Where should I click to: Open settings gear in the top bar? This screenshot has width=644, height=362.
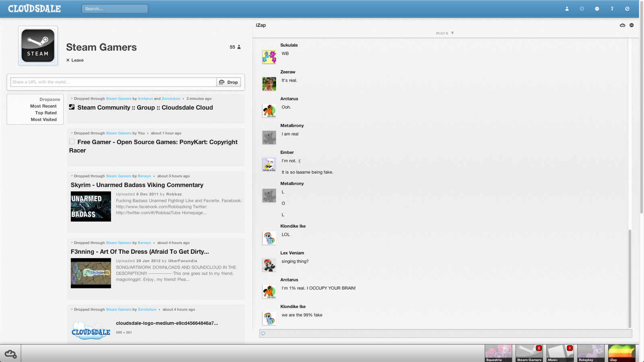[x=597, y=8]
